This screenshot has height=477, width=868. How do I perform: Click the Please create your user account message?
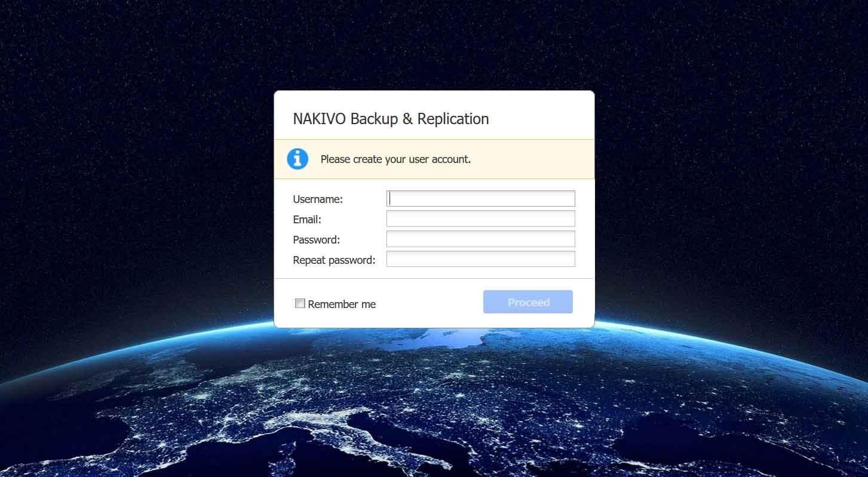coord(395,159)
